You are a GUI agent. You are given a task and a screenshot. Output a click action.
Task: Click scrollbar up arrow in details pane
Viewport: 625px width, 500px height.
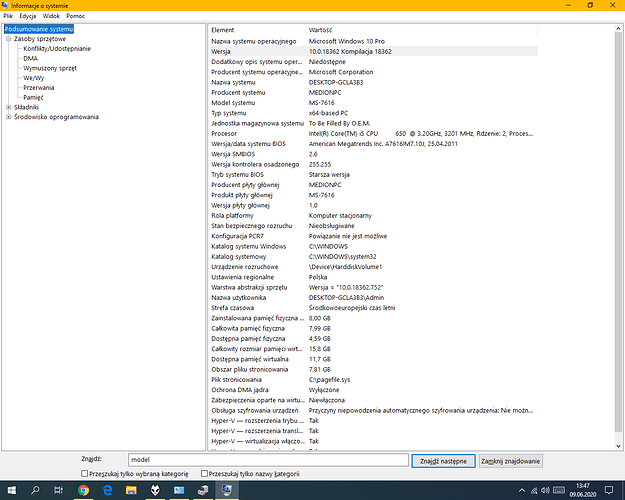pyautogui.click(x=618, y=29)
